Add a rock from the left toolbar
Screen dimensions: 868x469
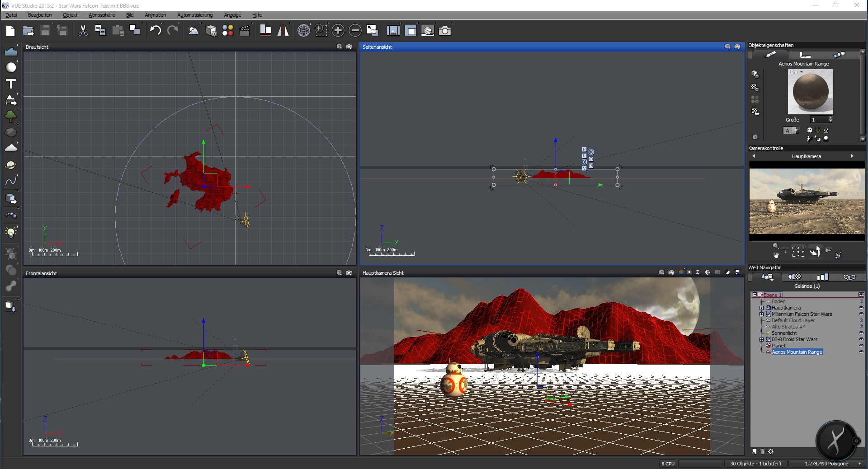[11, 132]
